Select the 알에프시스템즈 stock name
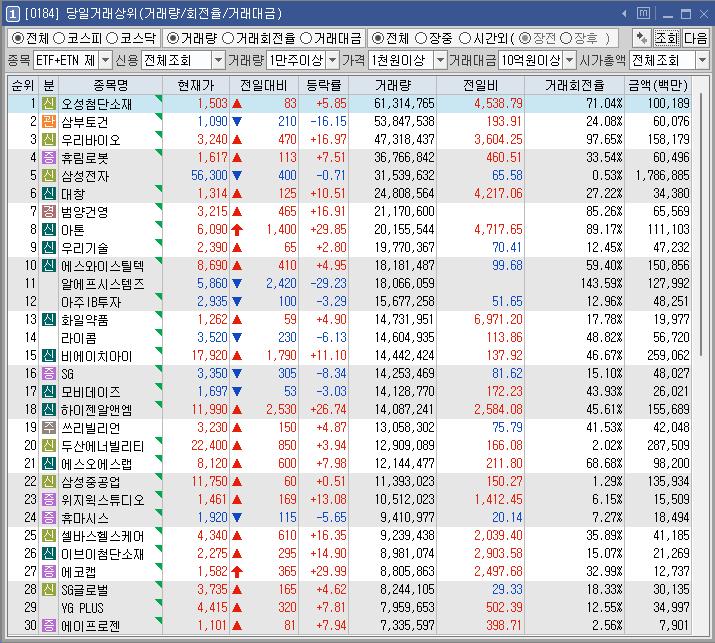 tap(103, 284)
